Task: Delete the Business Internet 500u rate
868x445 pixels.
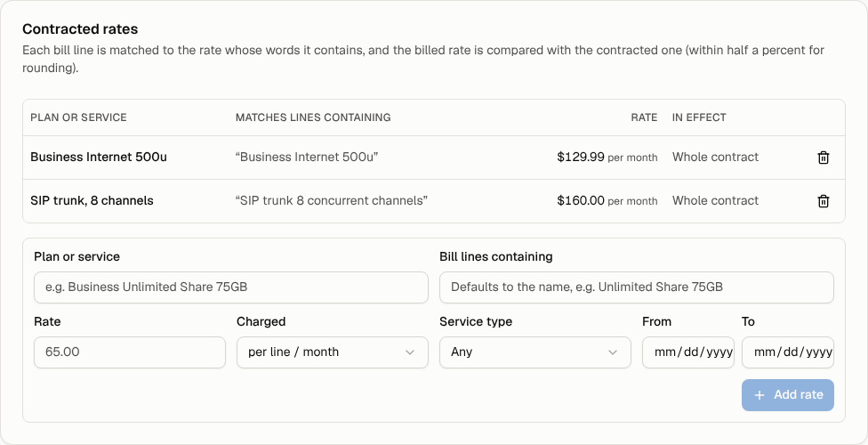Action: 824,158
